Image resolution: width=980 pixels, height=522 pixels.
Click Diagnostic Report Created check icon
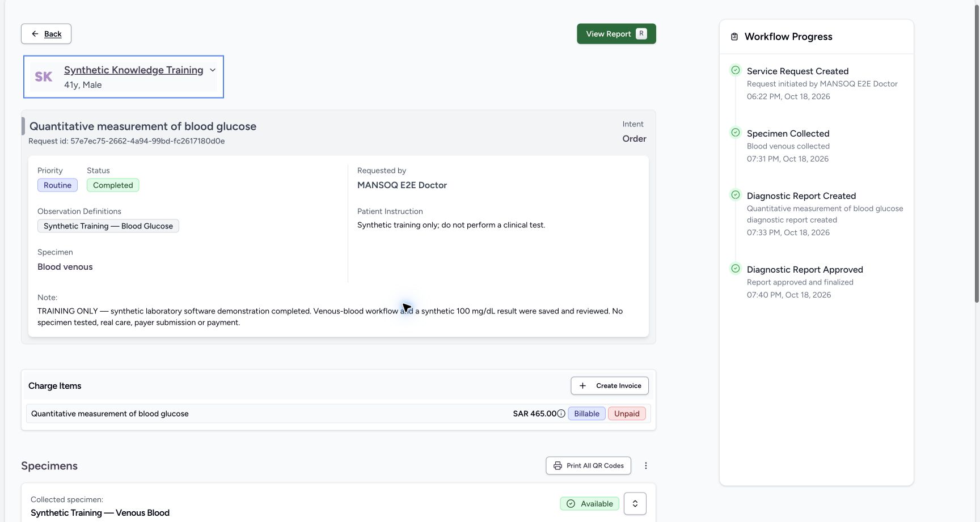(736, 195)
